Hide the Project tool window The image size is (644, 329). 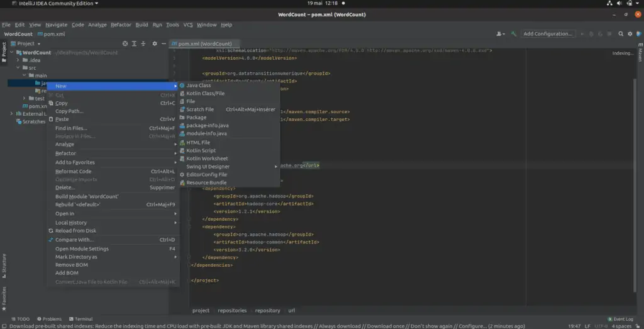coord(164,43)
